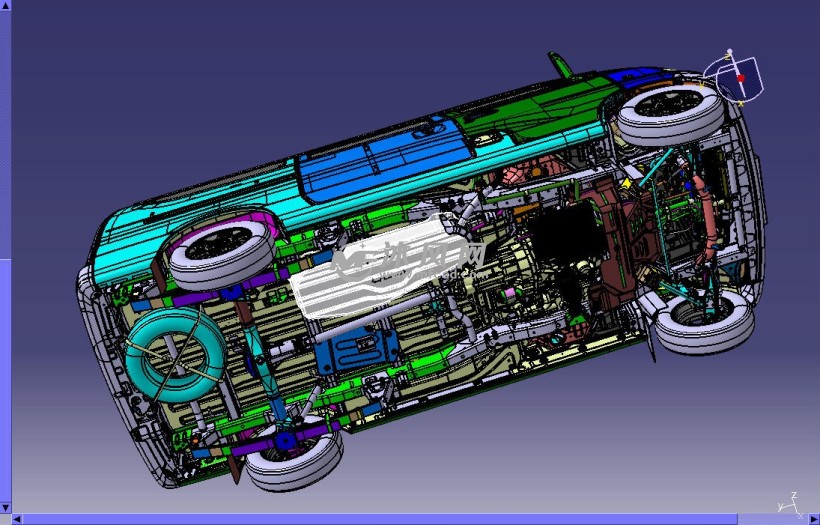This screenshot has width=820, height=525.
Task: Click the horizontal scrollbar left arrow
Action: tap(18, 519)
